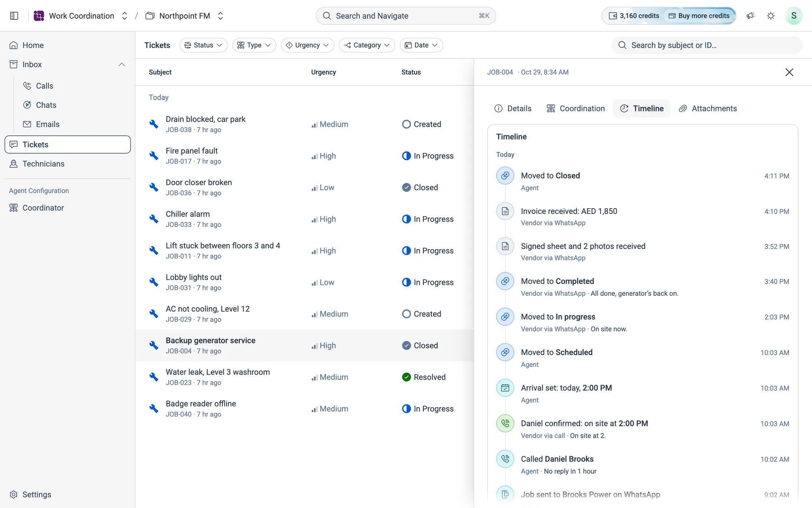
Task: Open the Attachments tab
Action: 708,109
